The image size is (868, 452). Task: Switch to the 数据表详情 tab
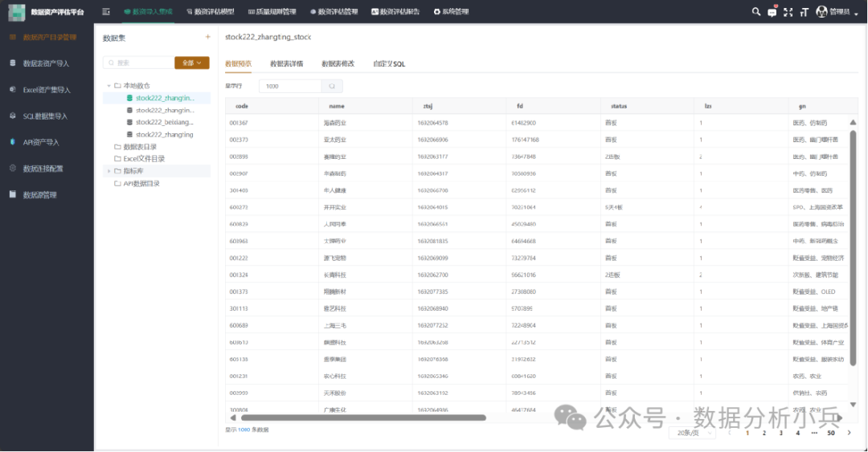point(286,63)
